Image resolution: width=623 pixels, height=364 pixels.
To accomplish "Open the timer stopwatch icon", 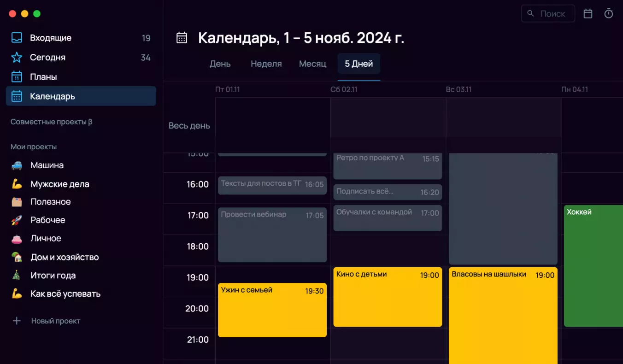I will (x=609, y=14).
